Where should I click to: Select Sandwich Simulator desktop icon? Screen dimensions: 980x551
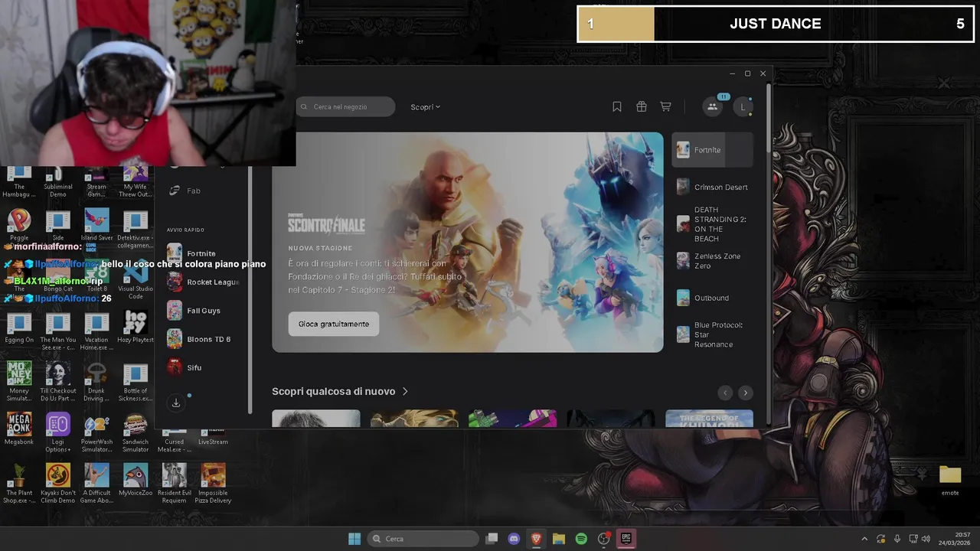(x=136, y=432)
